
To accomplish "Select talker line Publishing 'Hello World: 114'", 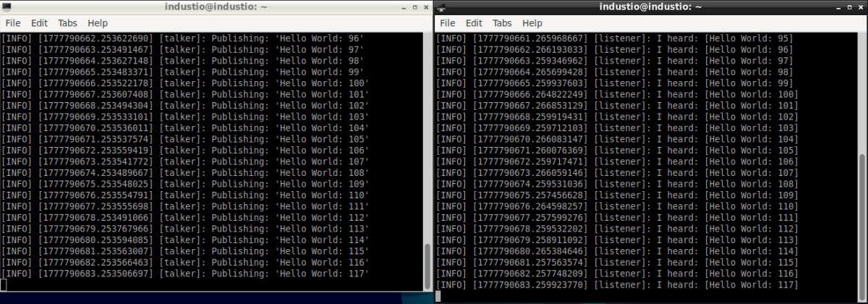I will (x=185, y=240).
